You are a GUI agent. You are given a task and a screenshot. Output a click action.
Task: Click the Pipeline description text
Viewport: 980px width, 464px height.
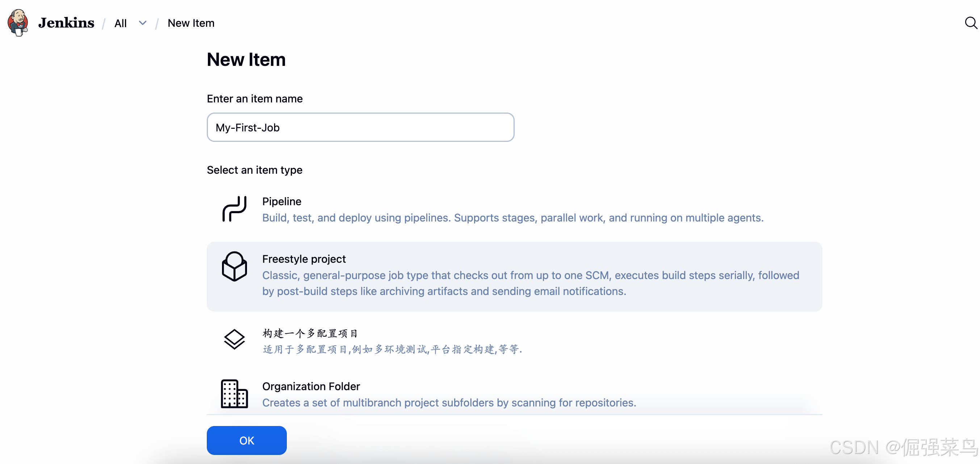coord(512,218)
